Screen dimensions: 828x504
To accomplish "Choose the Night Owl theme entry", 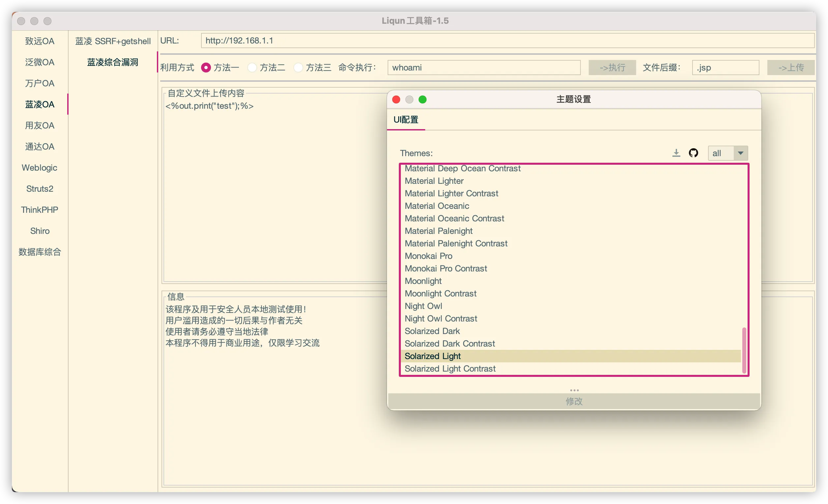I will pyautogui.click(x=423, y=306).
